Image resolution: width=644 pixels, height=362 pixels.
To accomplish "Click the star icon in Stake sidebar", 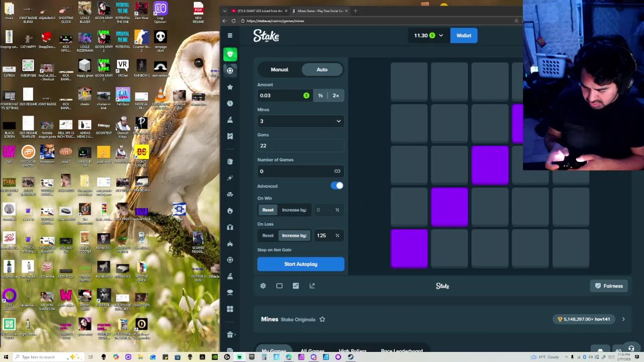I will (230, 87).
